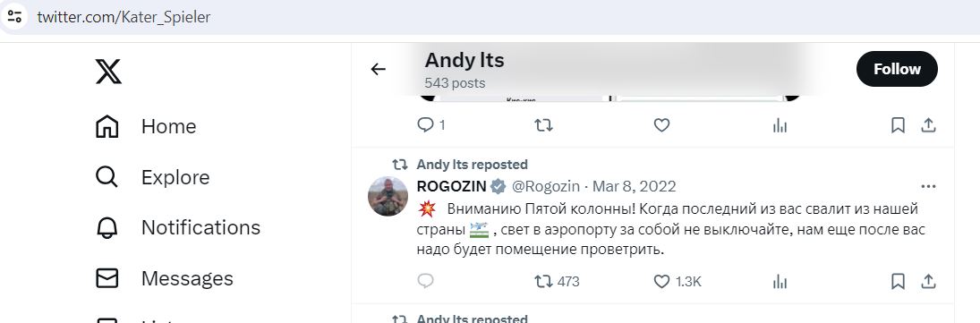The width and height of the screenshot is (980, 323).
Task: Click the X logo icon
Action: coord(108,72)
